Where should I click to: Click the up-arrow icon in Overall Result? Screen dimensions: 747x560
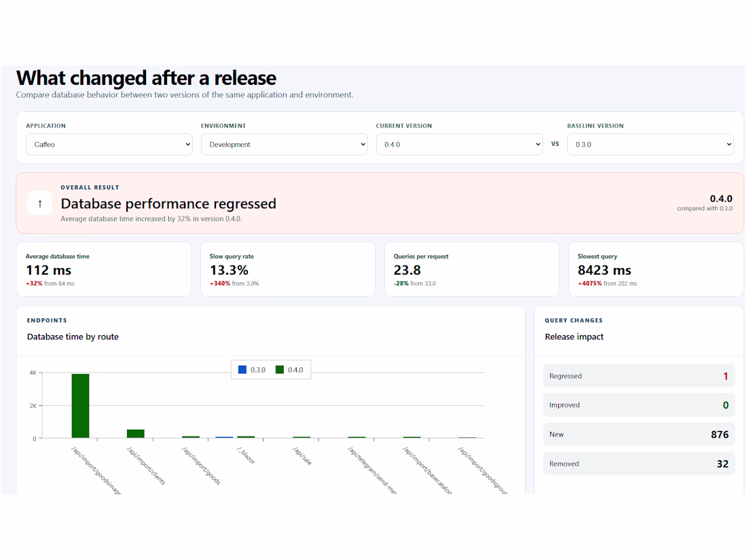tap(39, 204)
